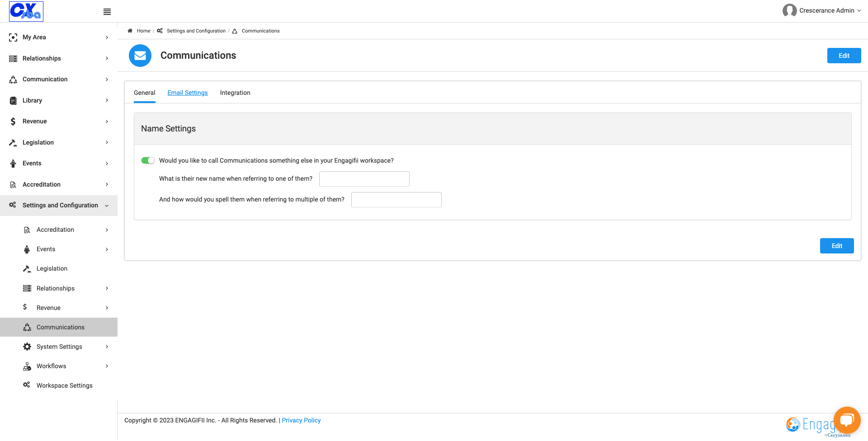868x441 pixels.
Task: Click Home breadcrumb link text
Action: (x=143, y=31)
